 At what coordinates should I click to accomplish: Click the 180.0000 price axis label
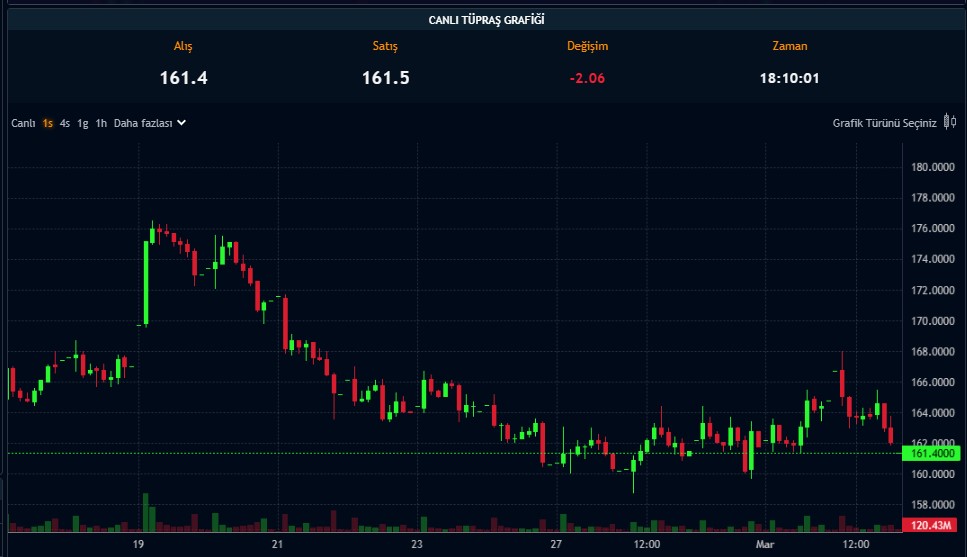[x=932, y=167]
